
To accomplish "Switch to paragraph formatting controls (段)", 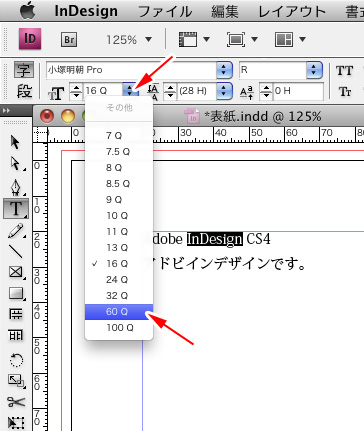I will [x=24, y=90].
